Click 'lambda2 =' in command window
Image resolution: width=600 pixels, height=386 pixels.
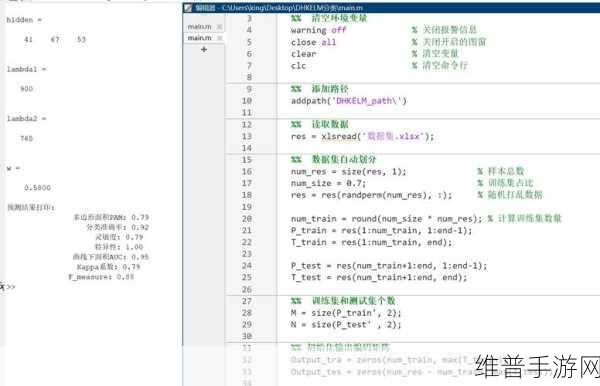pos(26,119)
